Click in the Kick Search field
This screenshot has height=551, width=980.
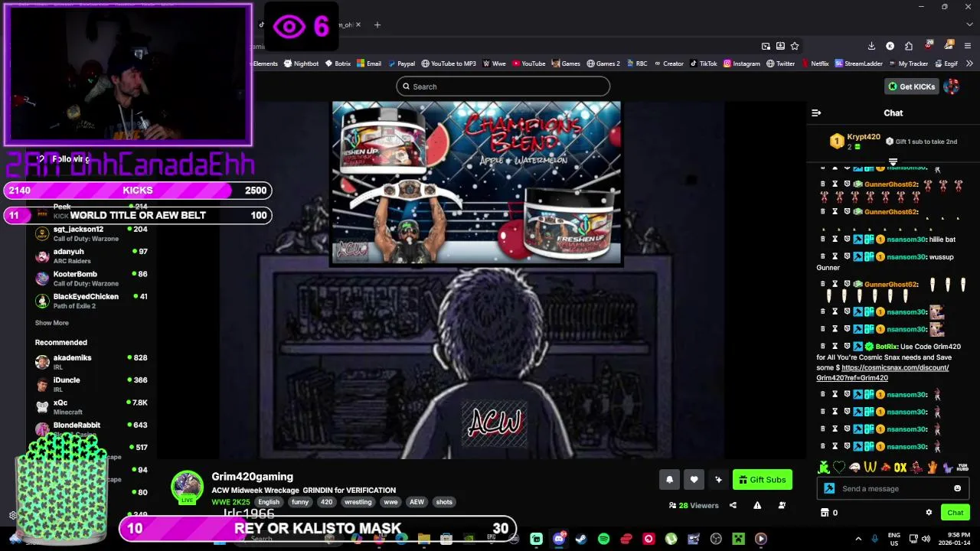coord(503,86)
